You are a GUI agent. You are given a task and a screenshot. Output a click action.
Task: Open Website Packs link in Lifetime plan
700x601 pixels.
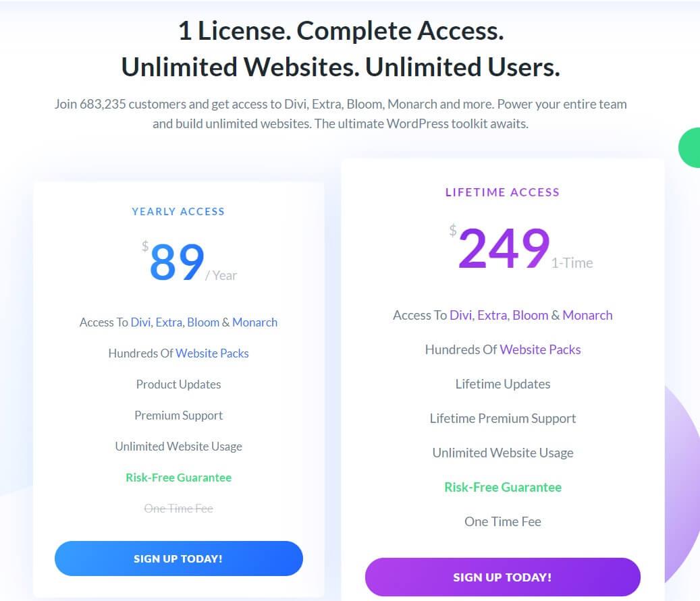point(540,349)
